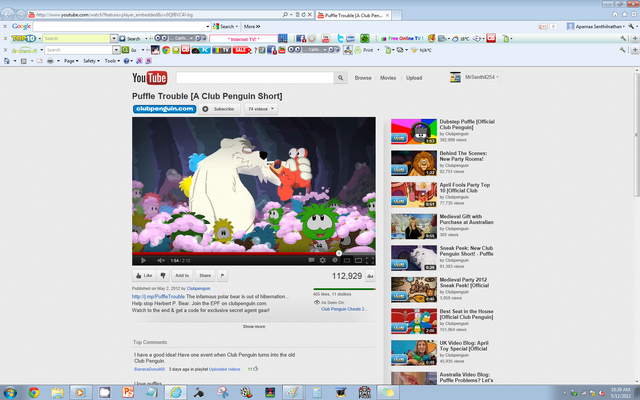Click the Facebook icon in TOP10 toolbar

pyautogui.click(x=301, y=38)
